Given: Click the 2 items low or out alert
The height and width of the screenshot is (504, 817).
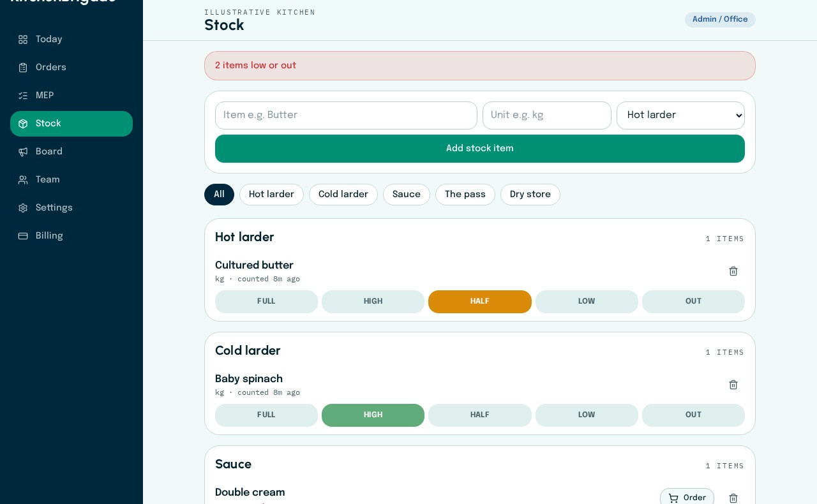Looking at the screenshot, I should tap(480, 66).
